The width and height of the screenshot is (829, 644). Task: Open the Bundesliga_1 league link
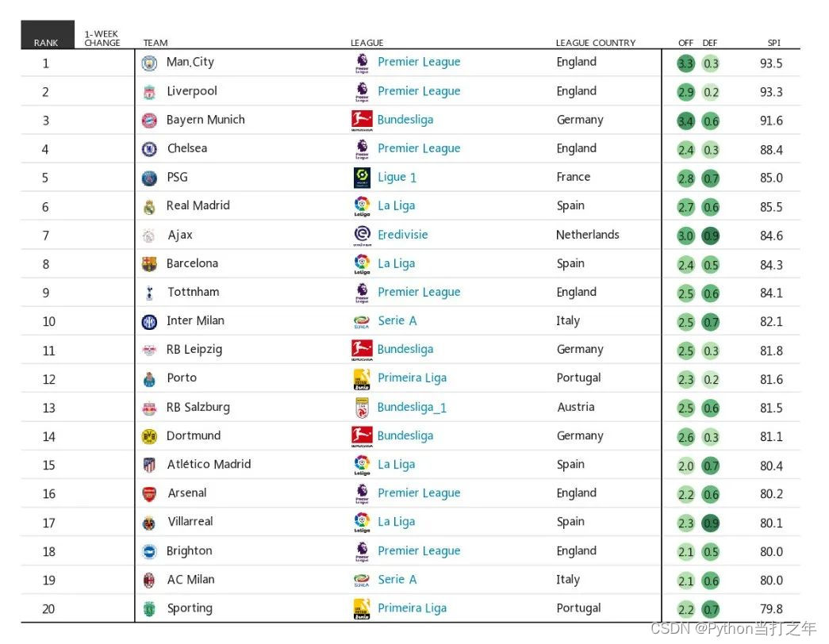pos(412,408)
